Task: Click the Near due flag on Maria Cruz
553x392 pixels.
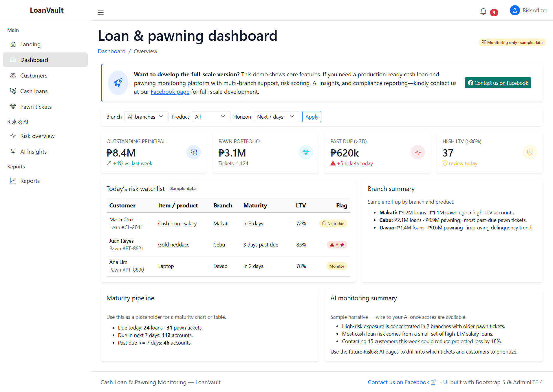Action: (333, 223)
